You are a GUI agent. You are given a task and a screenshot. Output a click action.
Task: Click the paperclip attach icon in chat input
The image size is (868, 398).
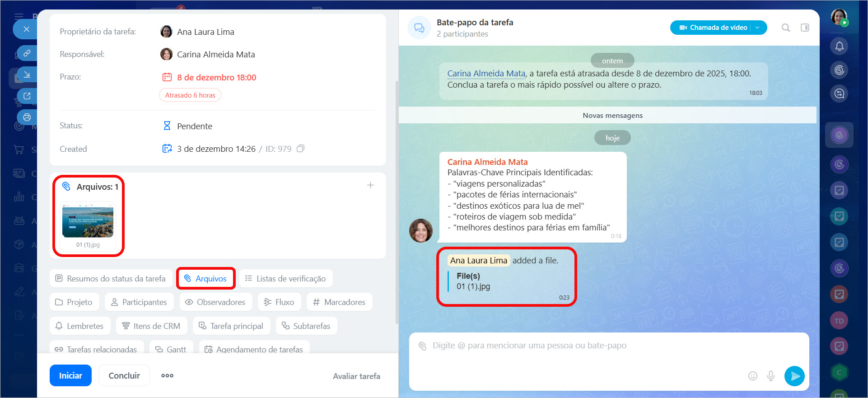pos(422,346)
